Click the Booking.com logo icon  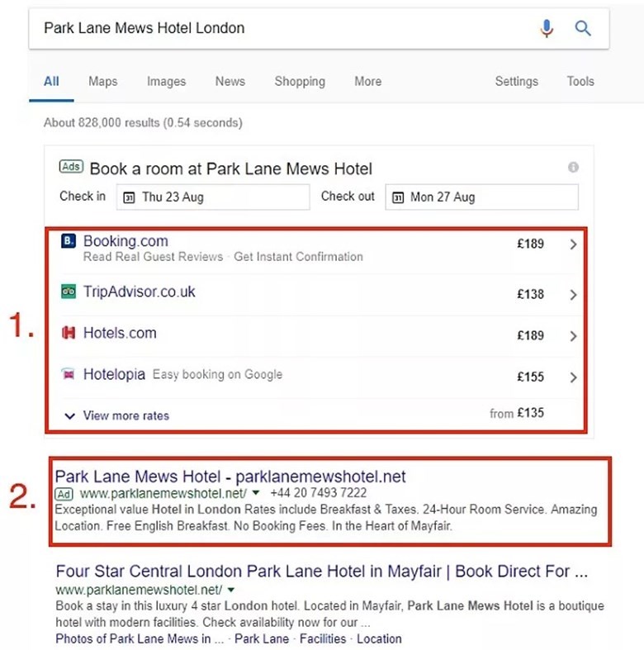tap(69, 241)
